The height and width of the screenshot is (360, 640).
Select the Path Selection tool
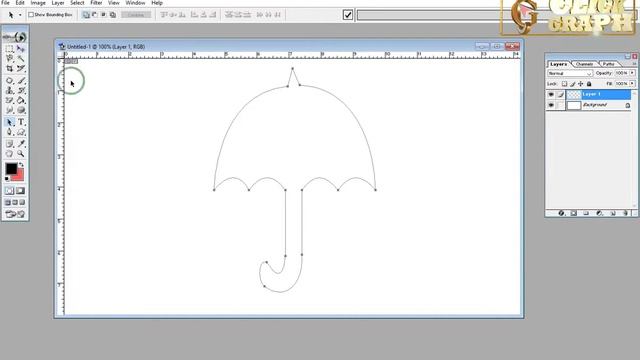(9, 122)
